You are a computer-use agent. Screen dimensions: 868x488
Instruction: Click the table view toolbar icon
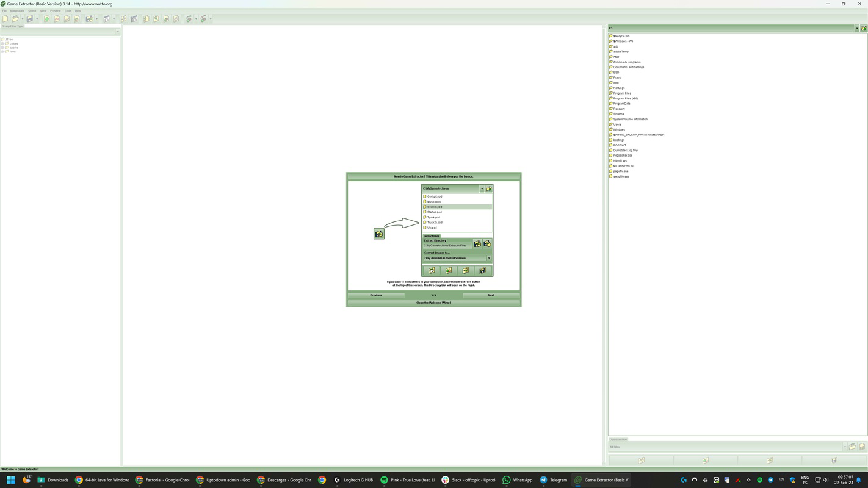click(106, 19)
